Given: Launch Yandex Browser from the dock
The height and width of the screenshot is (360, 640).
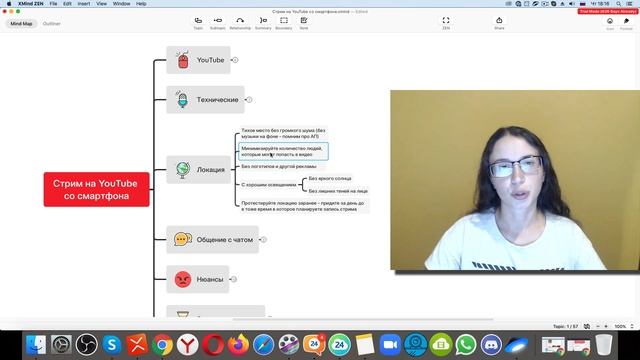Looking at the screenshot, I should tap(187, 345).
